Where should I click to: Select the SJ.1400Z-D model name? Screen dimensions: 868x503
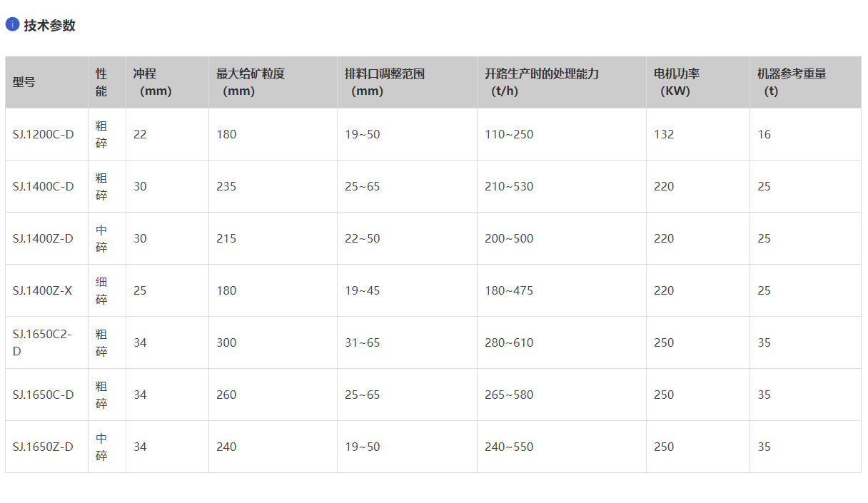[x=43, y=238]
